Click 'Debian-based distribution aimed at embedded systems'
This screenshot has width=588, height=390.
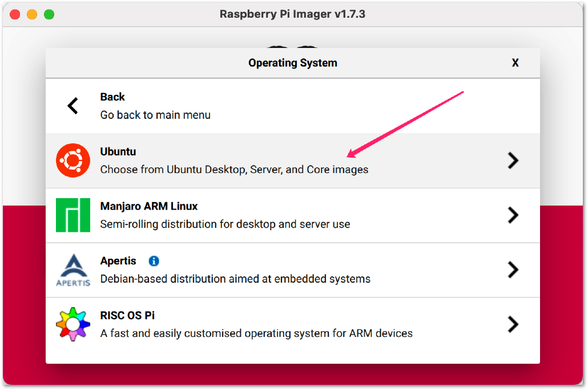(235, 279)
